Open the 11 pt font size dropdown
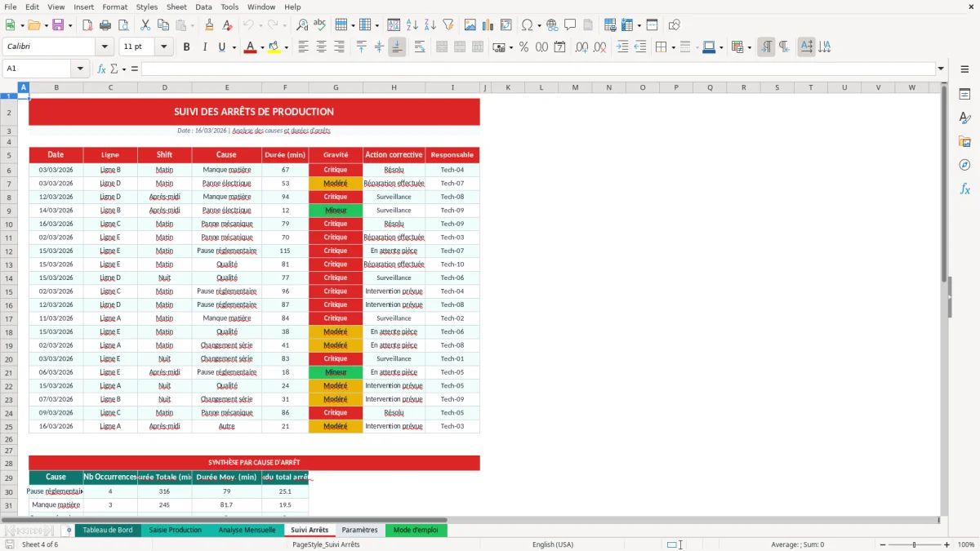The height and width of the screenshot is (551, 980). pos(164,47)
